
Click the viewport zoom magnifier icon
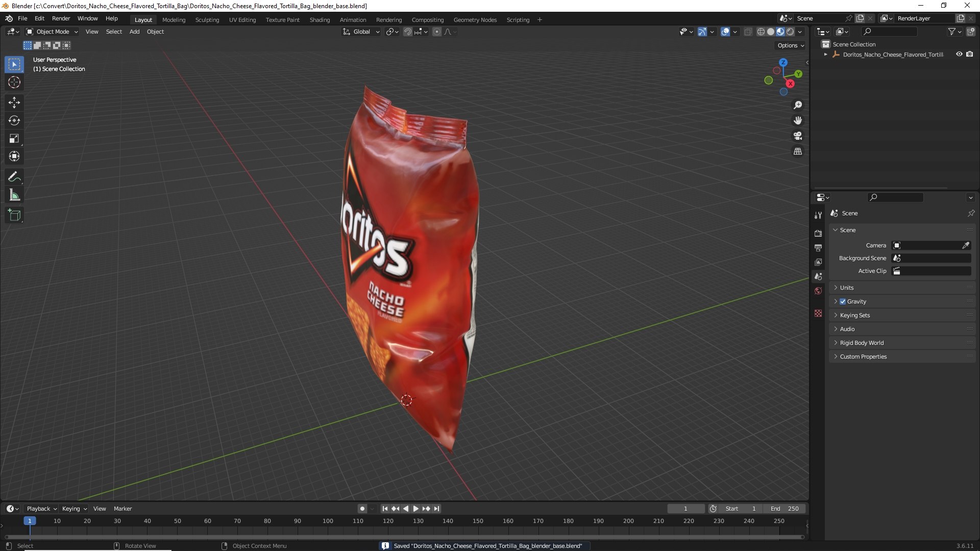(x=798, y=105)
